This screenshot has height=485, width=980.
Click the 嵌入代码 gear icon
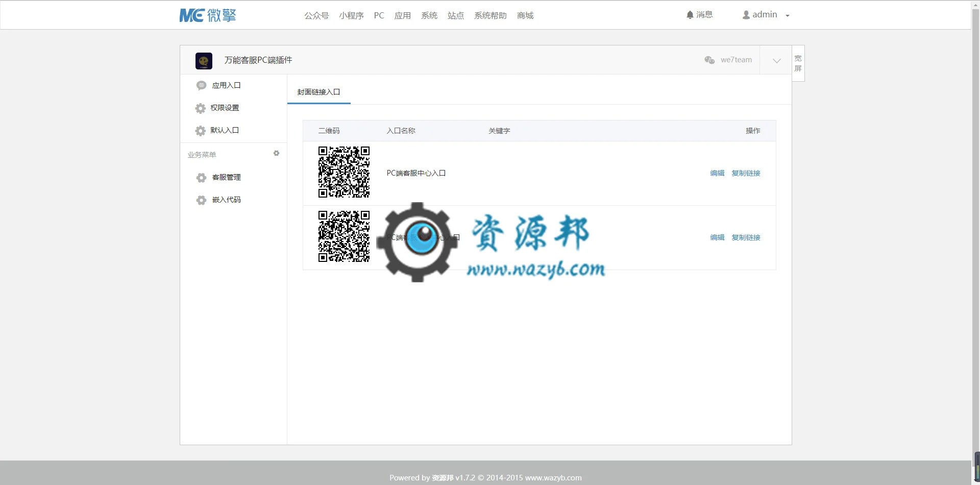tap(202, 200)
